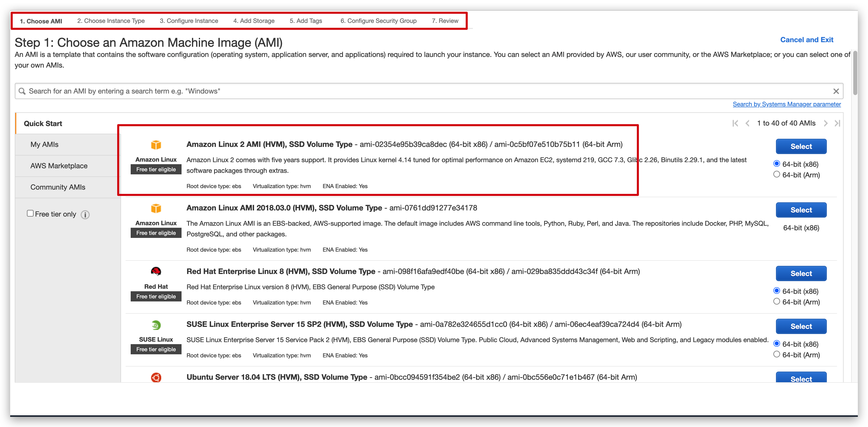
Task: Open the 6. Configure Security Group step
Action: point(378,21)
